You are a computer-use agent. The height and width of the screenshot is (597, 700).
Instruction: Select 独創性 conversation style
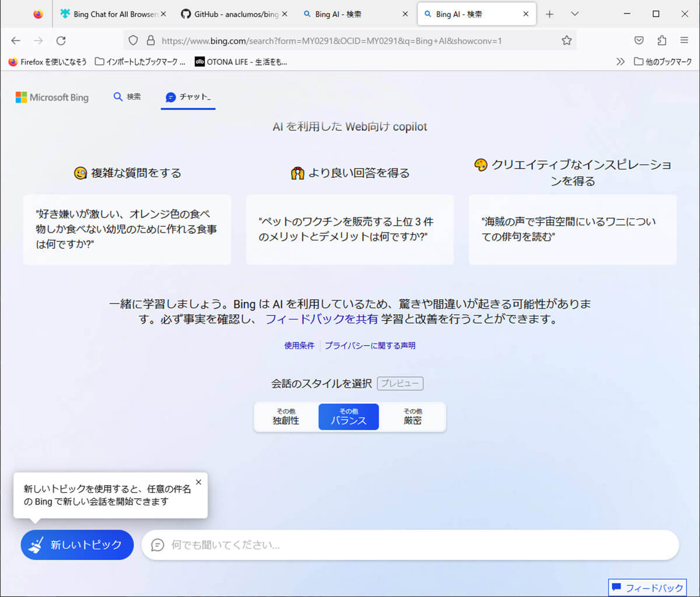(286, 417)
